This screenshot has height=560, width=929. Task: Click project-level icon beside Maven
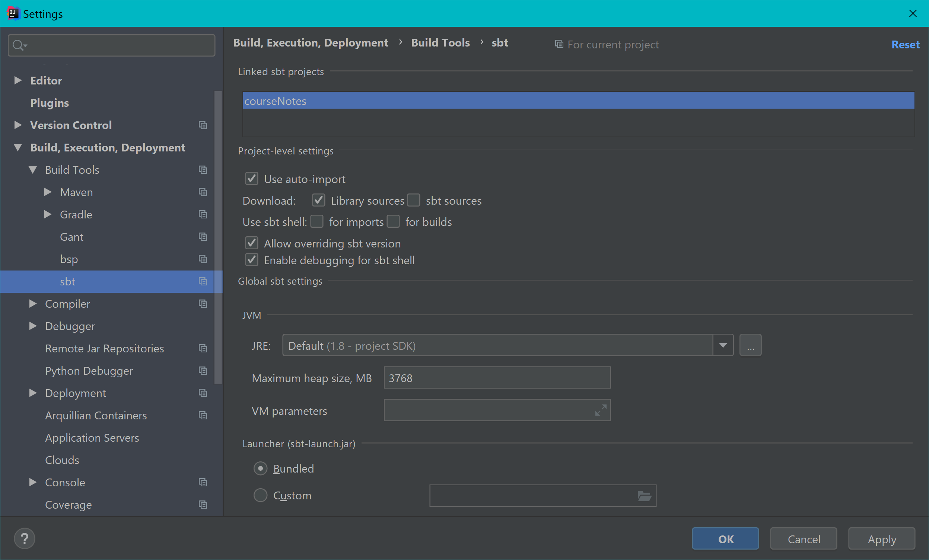point(203,192)
